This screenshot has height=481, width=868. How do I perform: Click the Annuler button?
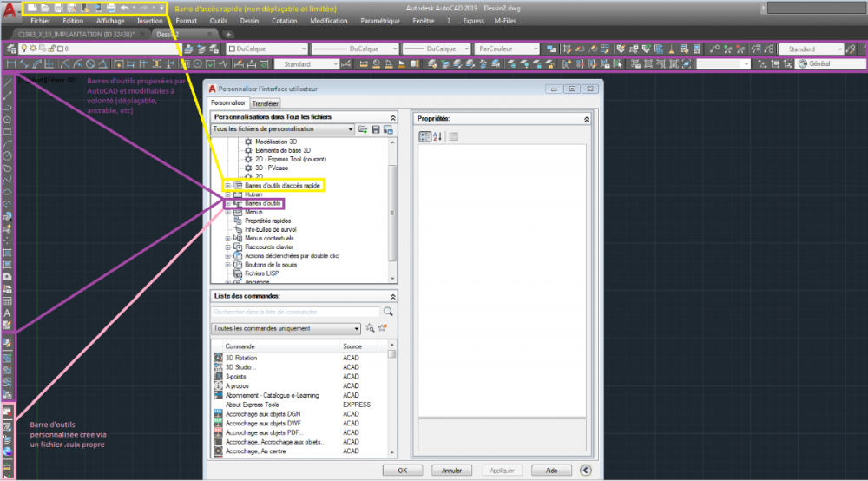click(451, 471)
